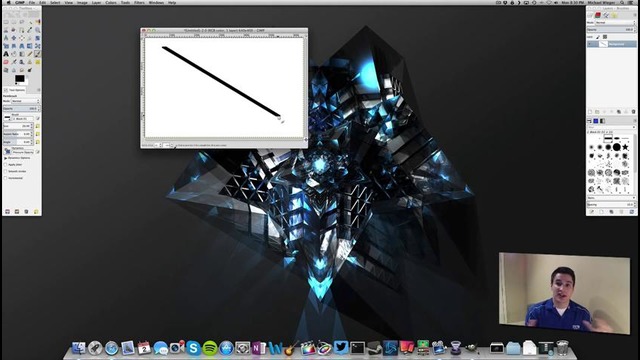Select the Move tool
Screen dimensions: 640x360
tap(13, 38)
